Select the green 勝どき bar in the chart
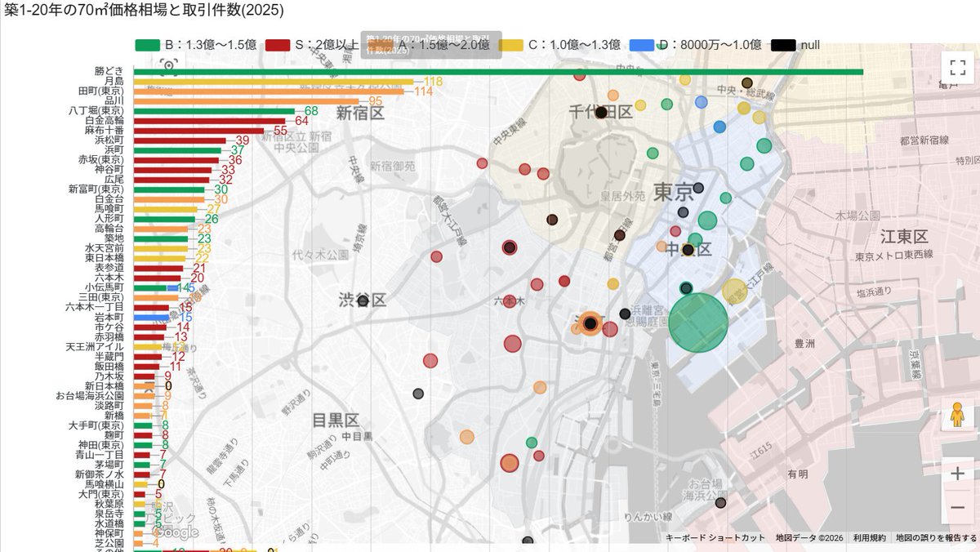Viewport: 980px width, 552px height. click(x=498, y=72)
